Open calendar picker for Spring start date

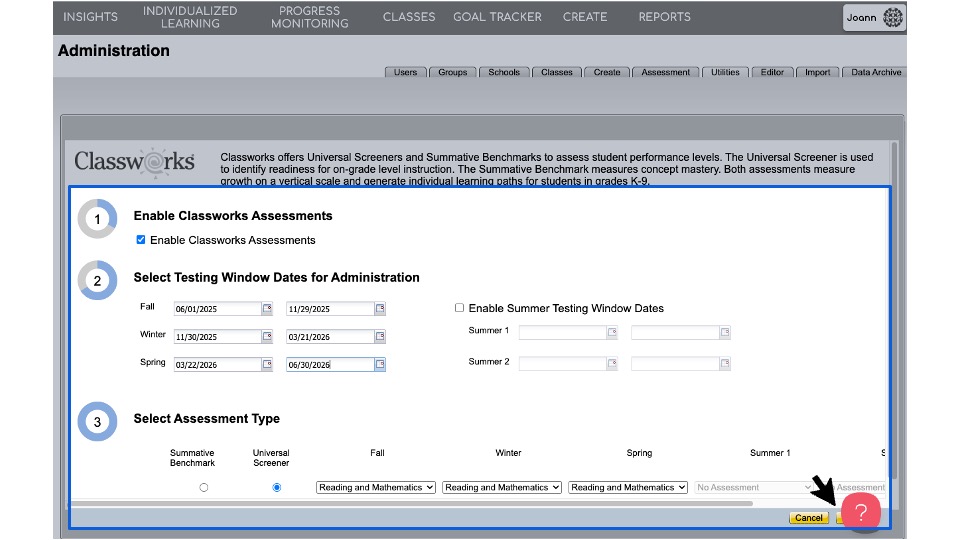pos(267,365)
